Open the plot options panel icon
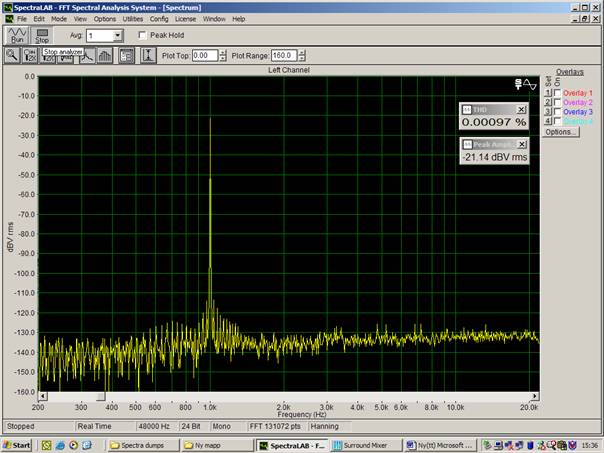 click(126, 56)
